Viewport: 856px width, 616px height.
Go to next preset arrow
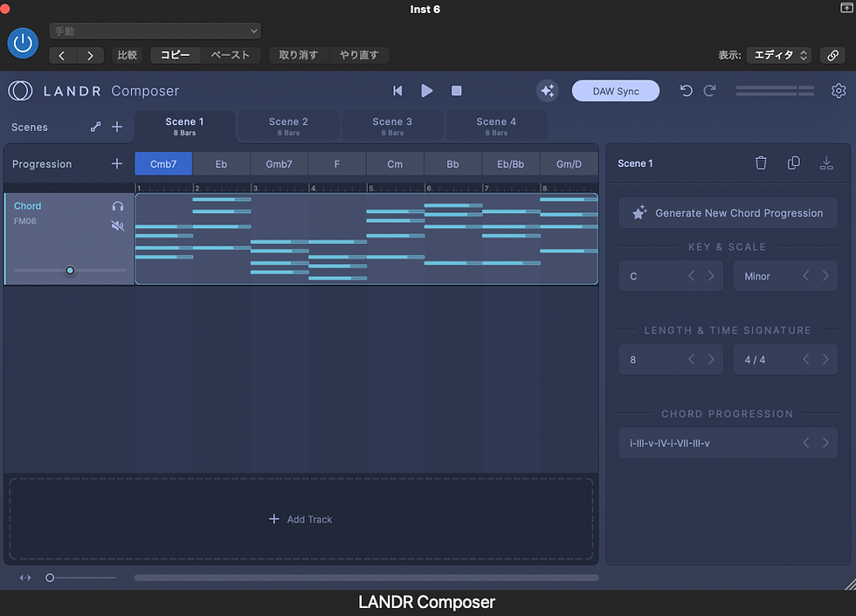point(90,55)
